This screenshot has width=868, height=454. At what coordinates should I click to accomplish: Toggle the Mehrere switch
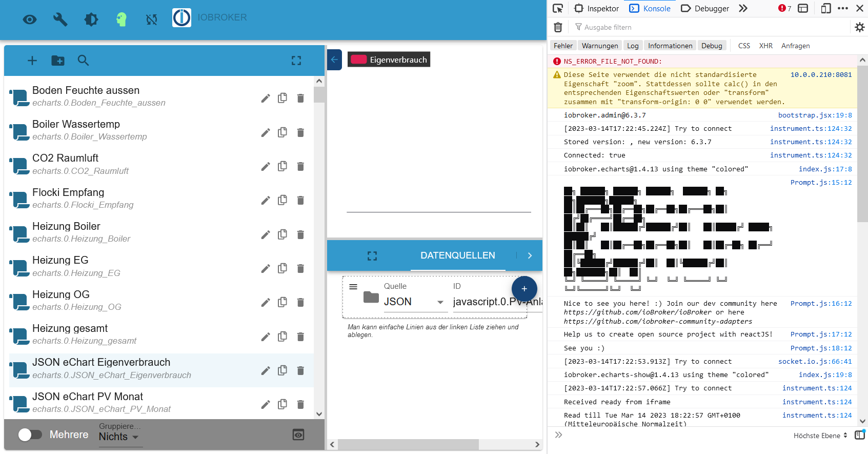click(x=30, y=435)
